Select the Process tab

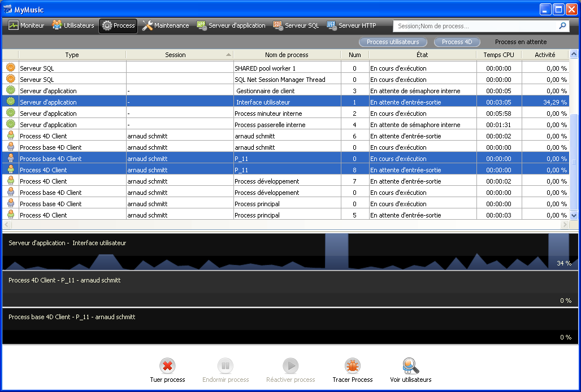tap(118, 25)
